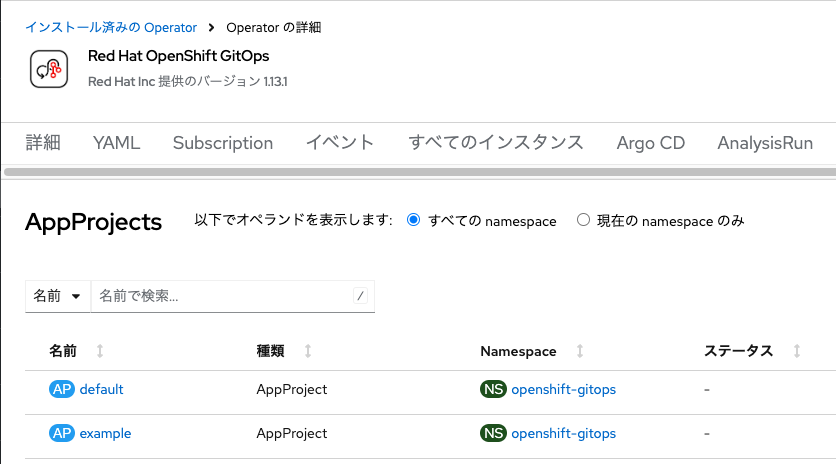Image resolution: width=836 pixels, height=464 pixels.
Task: Click the horizontal tab scrollbar
Action: (x=420, y=172)
